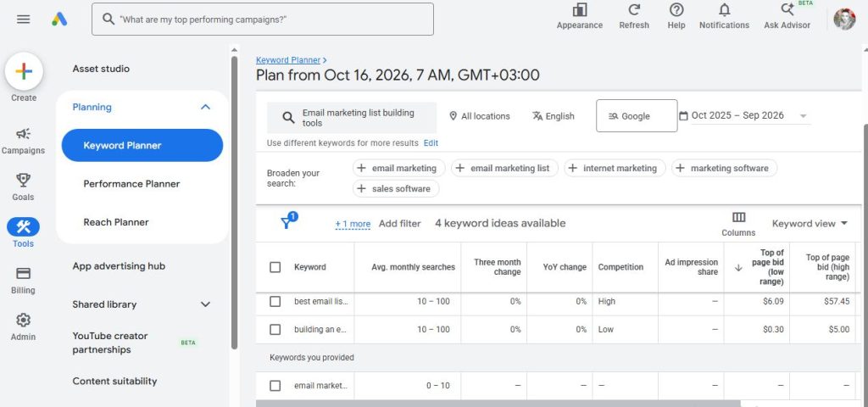The width and height of the screenshot is (868, 407).
Task: Click the sidebar vertical scrollbar
Action: click(x=234, y=202)
